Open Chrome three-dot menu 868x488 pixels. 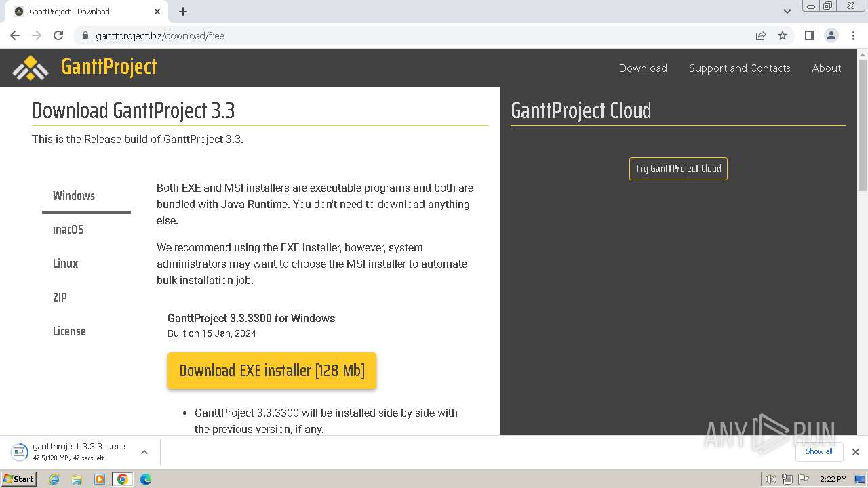[852, 35]
